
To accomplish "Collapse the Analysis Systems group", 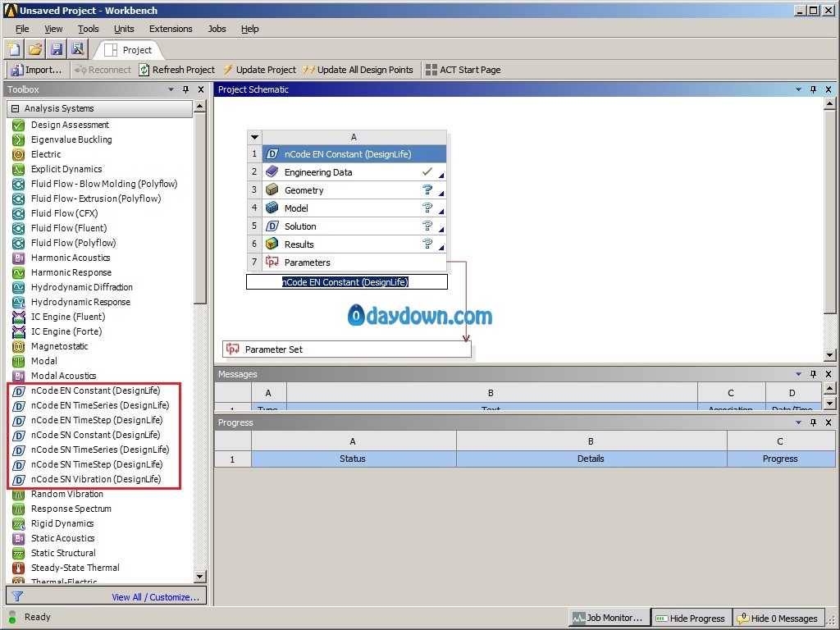I will coord(15,108).
